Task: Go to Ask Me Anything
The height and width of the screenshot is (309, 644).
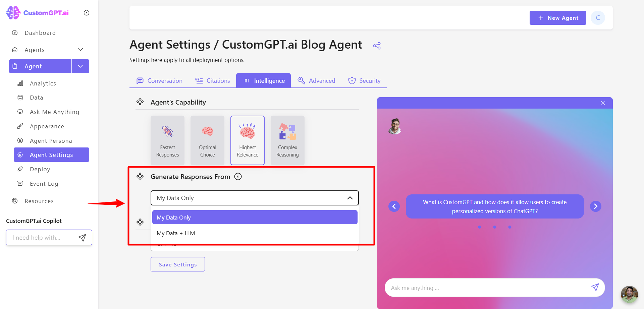Action: coord(54,112)
